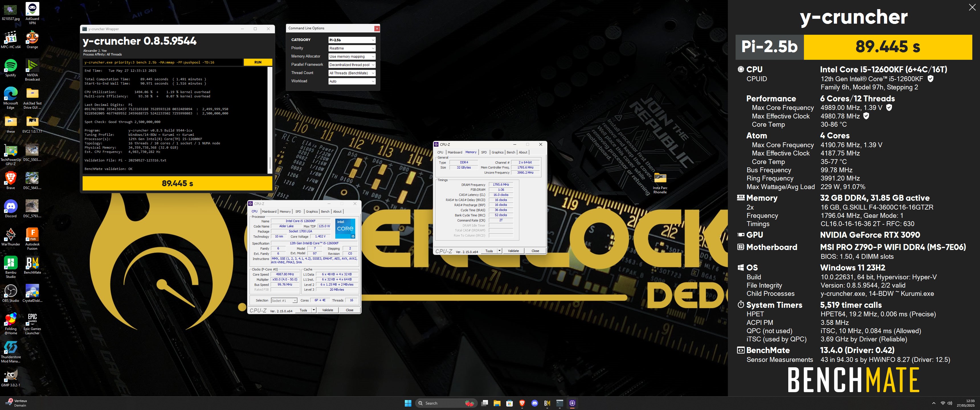This screenshot has width=980, height=410.
Task: Show hidden system tray icons
Action: [934, 403]
